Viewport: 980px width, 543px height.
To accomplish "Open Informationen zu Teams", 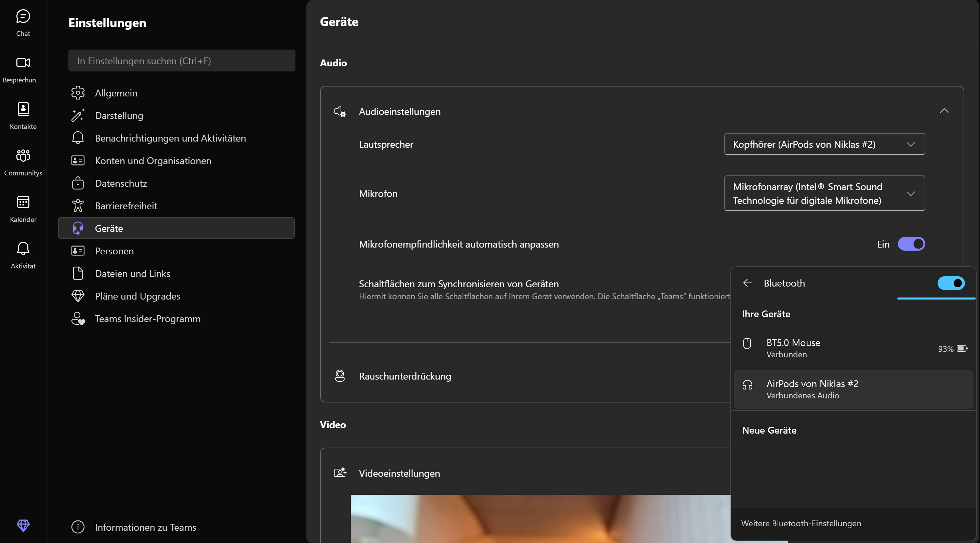I will pyautogui.click(x=145, y=527).
